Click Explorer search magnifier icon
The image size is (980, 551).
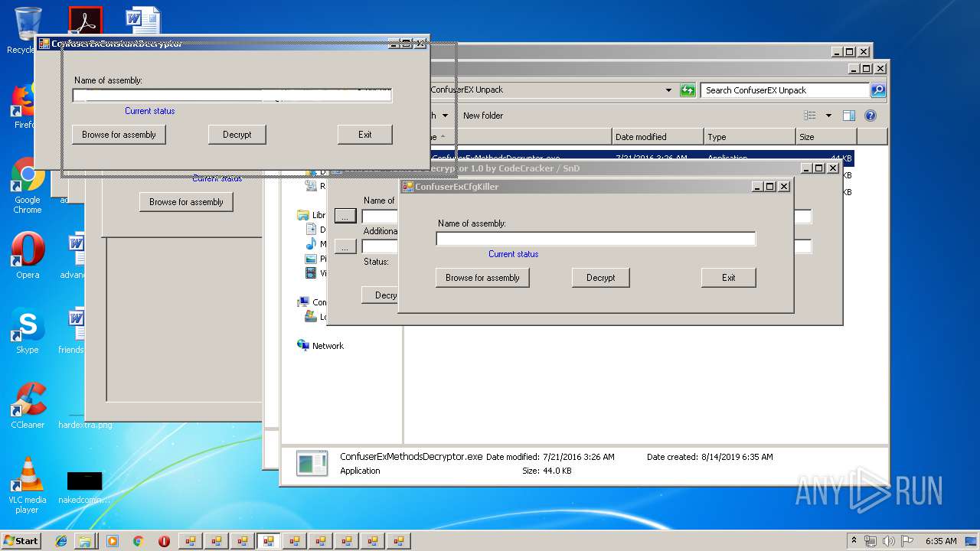(878, 90)
